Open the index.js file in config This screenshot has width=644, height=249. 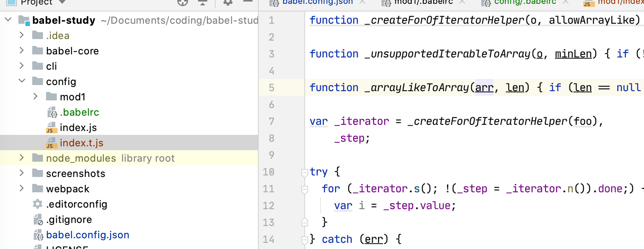pos(78,128)
